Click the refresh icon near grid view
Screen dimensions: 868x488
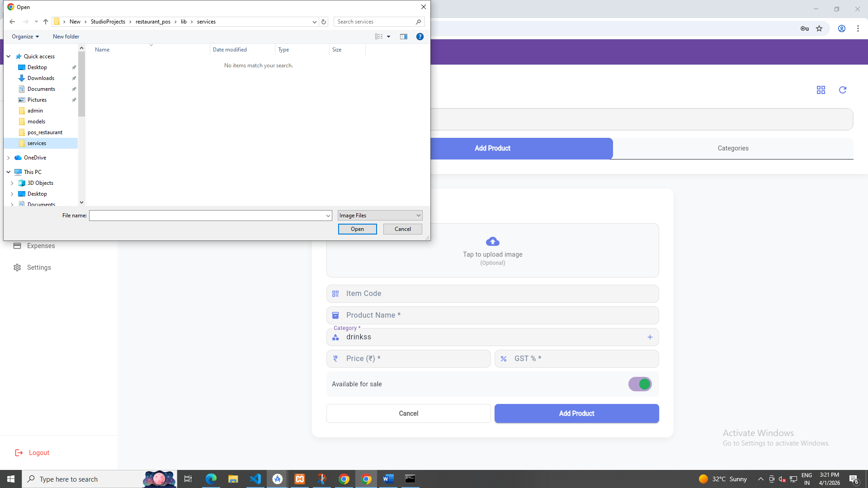(842, 90)
